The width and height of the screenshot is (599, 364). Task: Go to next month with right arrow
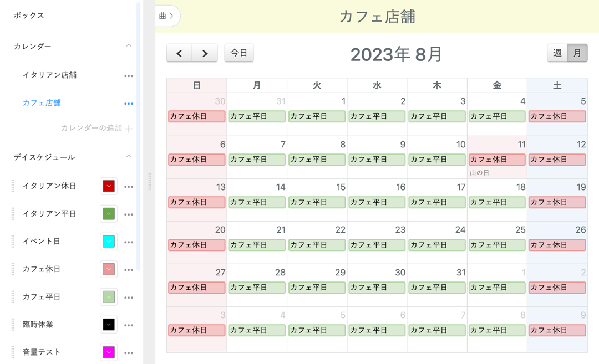205,53
